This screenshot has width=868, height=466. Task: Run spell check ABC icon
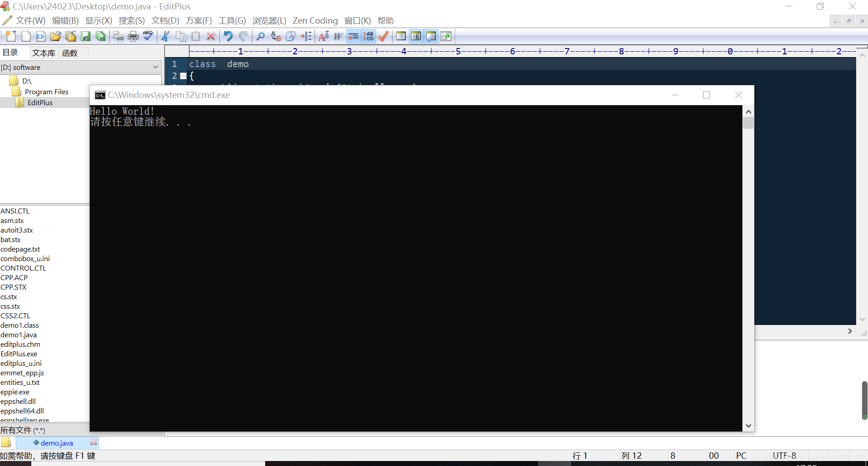[x=148, y=36]
